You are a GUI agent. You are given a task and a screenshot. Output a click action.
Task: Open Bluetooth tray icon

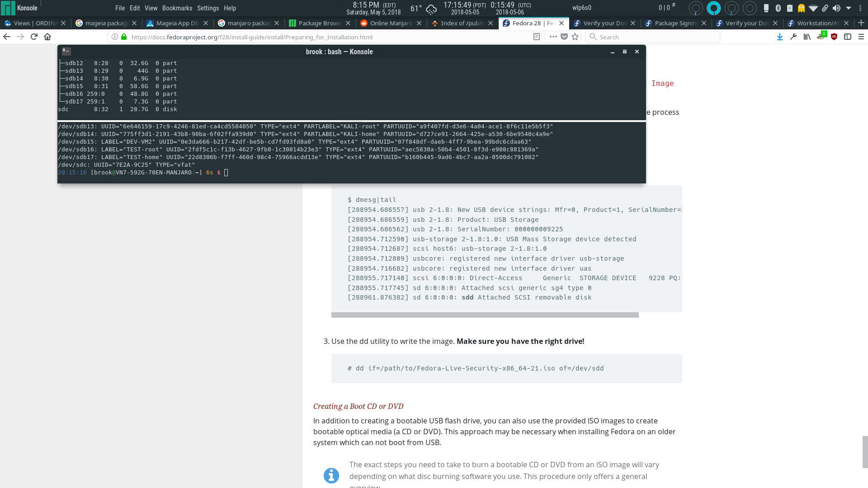point(778,8)
